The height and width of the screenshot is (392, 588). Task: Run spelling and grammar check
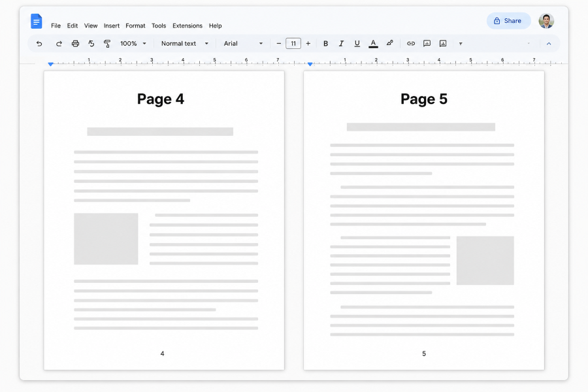[x=91, y=44]
